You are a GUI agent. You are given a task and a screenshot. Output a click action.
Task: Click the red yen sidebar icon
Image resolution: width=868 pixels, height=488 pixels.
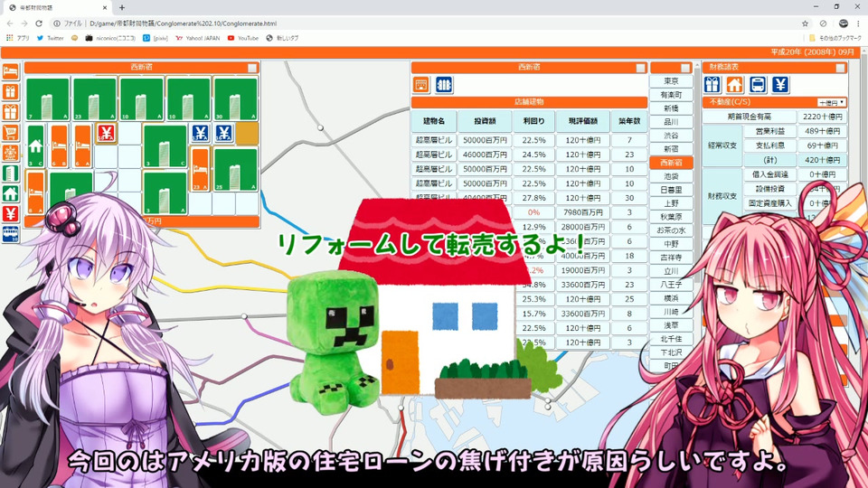point(11,213)
